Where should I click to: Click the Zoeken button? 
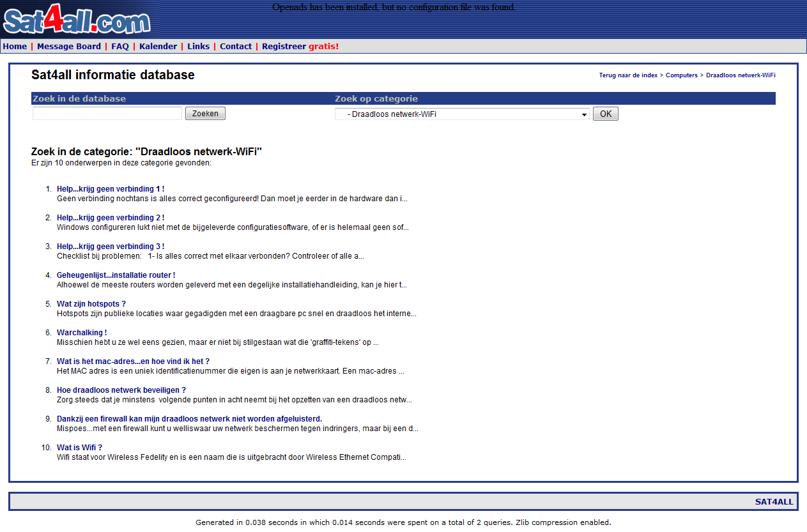[205, 114]
